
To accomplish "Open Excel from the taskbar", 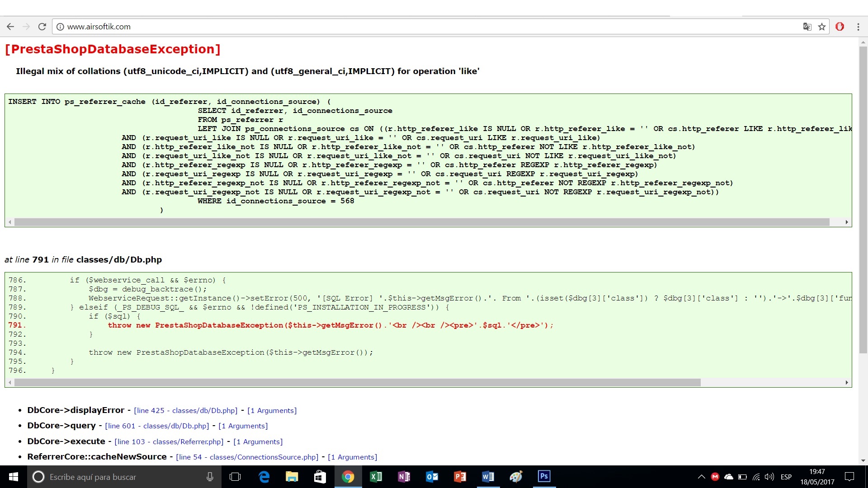I will (x=376, y=476).
